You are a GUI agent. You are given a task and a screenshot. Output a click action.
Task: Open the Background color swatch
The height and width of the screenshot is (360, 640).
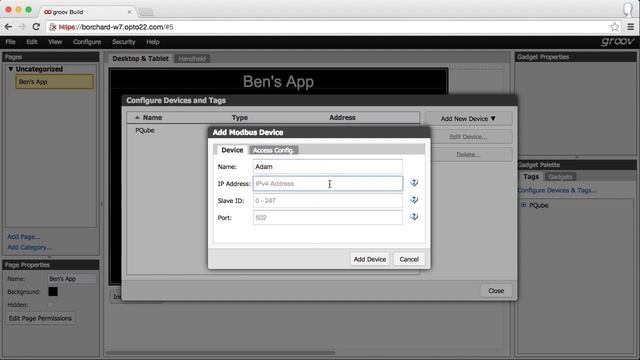coord(53,291)
